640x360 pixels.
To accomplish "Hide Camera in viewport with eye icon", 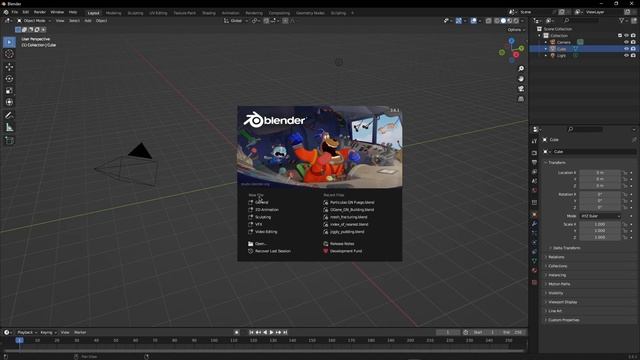I will point(627,42).
